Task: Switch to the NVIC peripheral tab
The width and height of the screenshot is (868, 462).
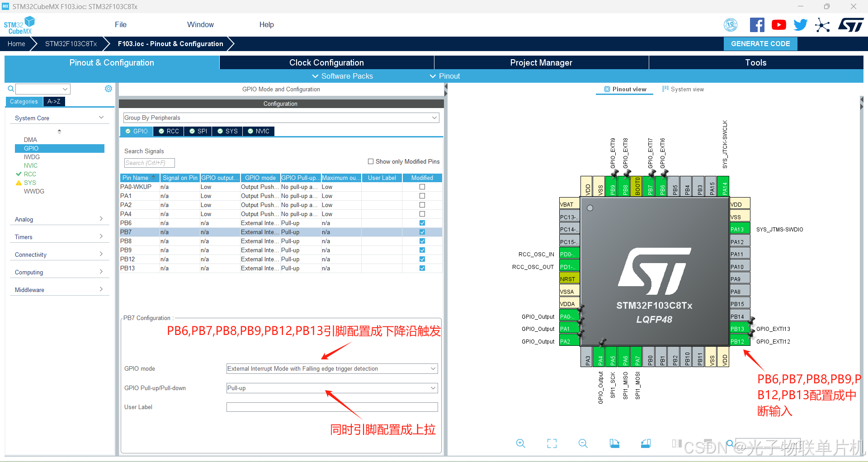Action: (x=258, y=131)
